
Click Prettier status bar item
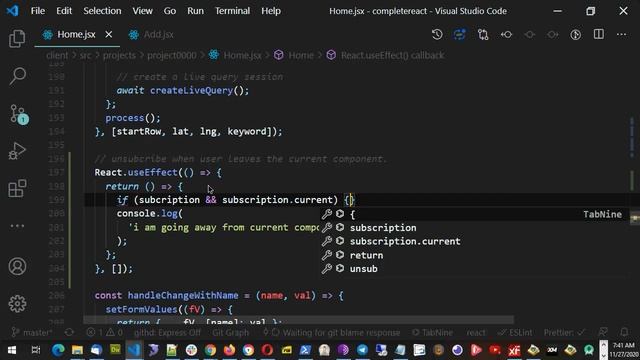click(x=564, y=333)
